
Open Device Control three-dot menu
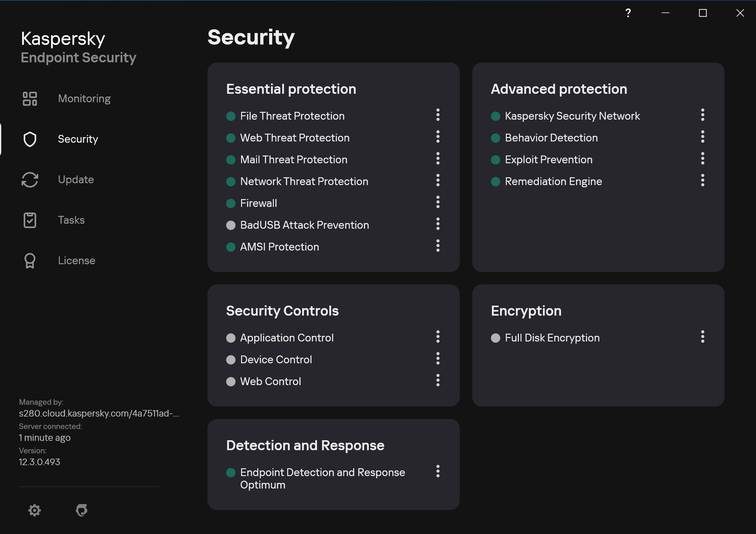pos(438,358)
